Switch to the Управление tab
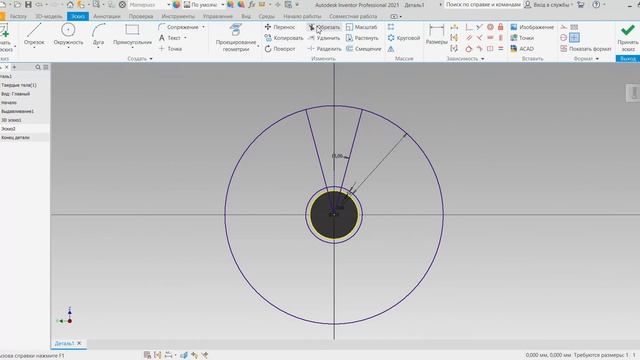The image size is (640, 360). 218,16
